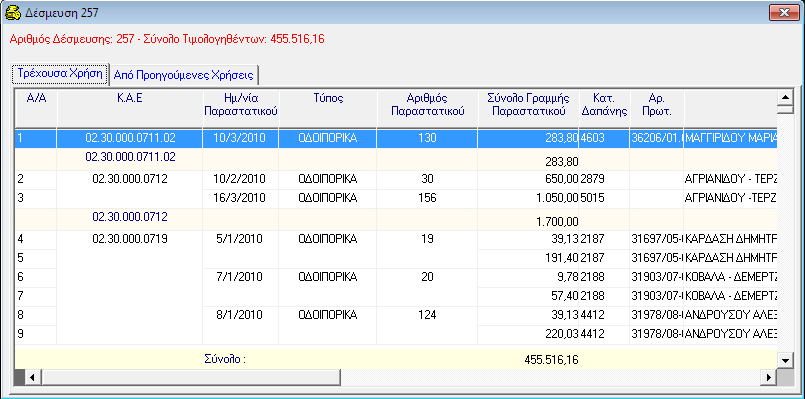The width and height of the screenshot is (805, 399).
Task: Click expense code 4412 in row 9
Action: pyautogui.click(x=592, y=334)
